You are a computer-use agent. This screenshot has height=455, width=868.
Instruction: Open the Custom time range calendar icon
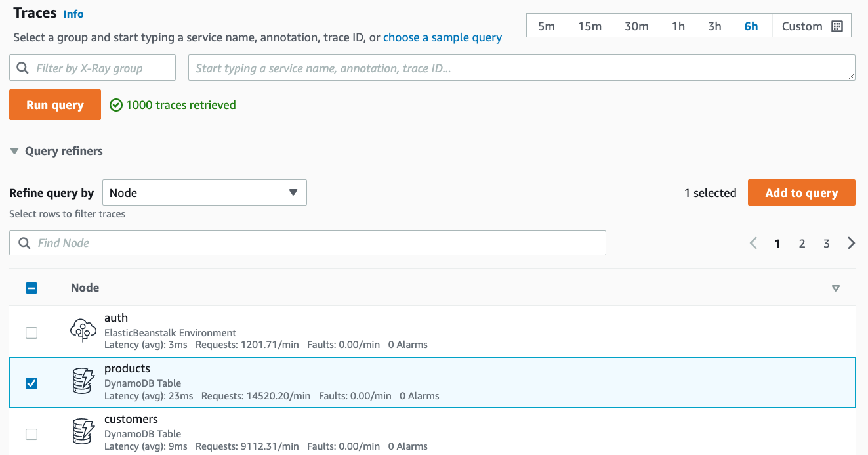837,26
